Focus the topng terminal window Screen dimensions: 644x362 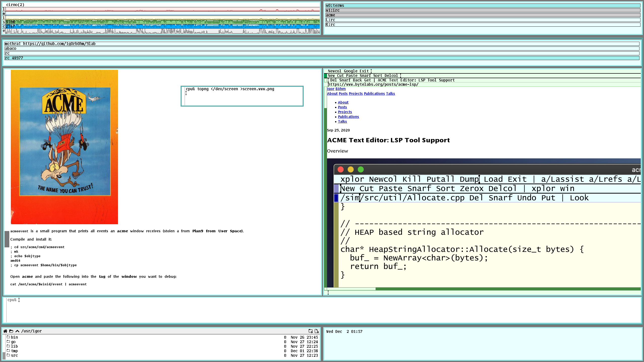pyautogui.click(x=242, y=96)
